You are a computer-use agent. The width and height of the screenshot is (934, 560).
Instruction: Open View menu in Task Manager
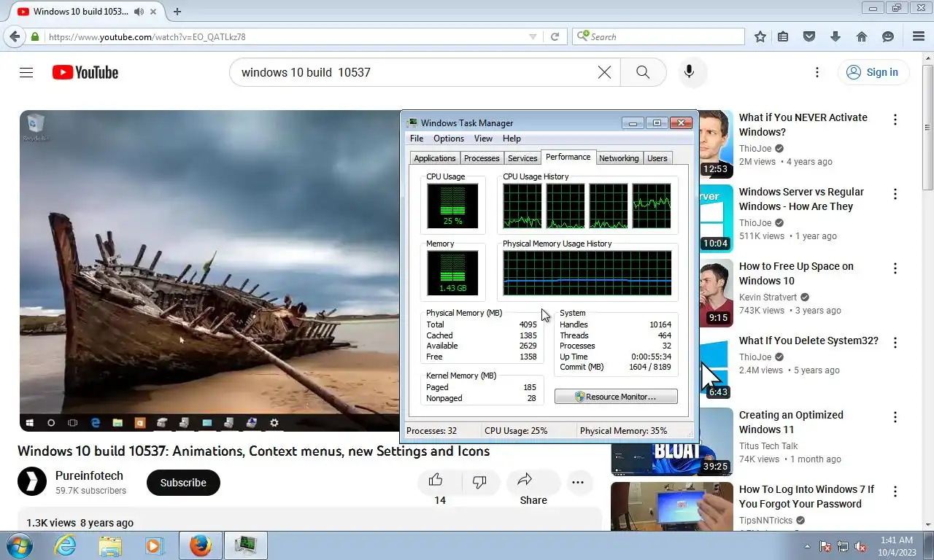[x=483, y=139]
